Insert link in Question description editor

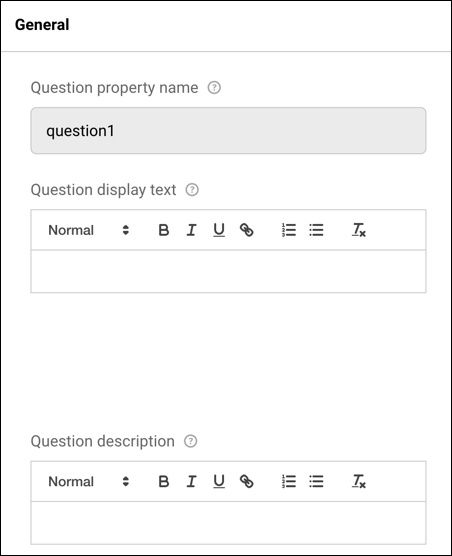(247, 482)
